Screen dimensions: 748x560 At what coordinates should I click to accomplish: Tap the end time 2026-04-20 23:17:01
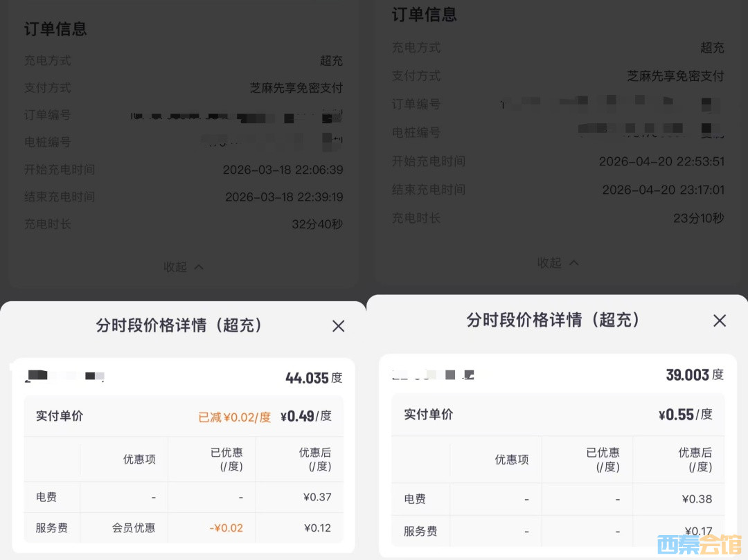663,190
